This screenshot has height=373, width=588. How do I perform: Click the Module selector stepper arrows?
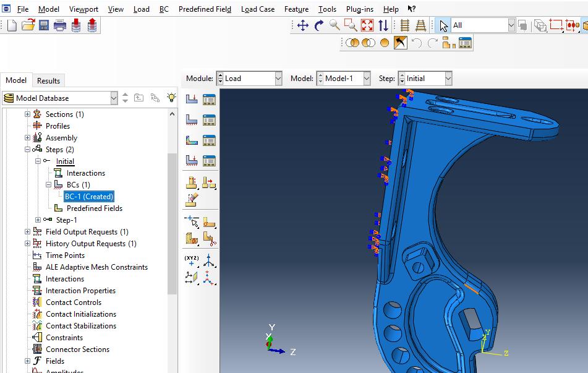[x=220, y=79]
